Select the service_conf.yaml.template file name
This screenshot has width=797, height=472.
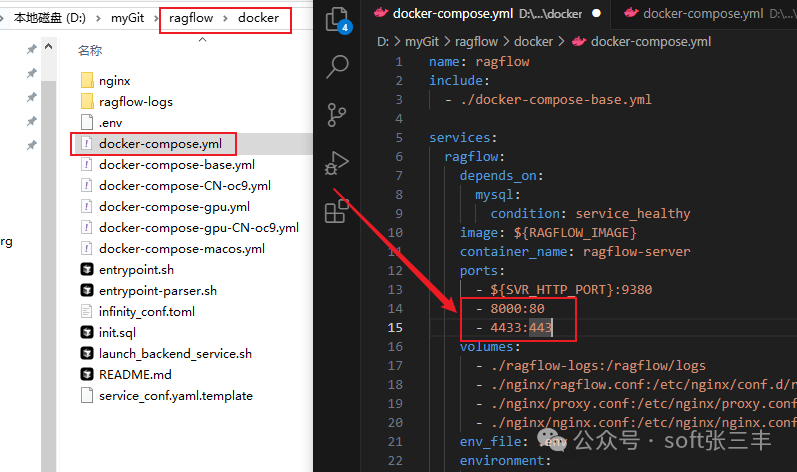(x=176, y=395)
